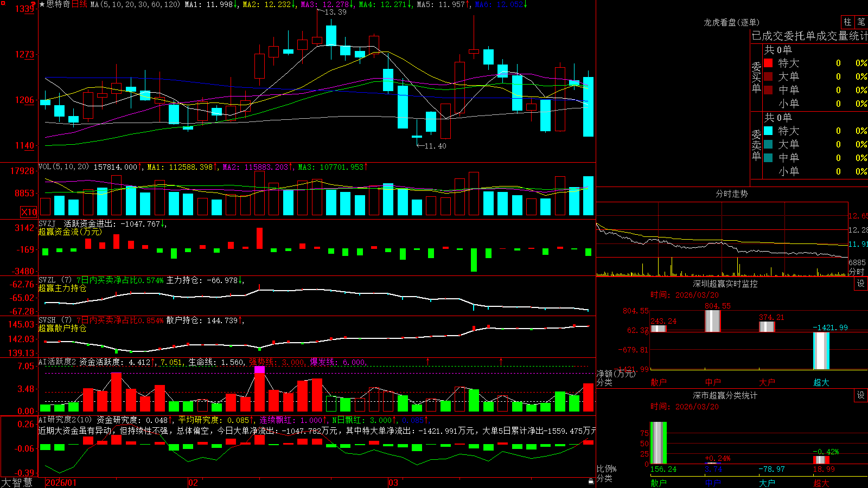This screenshot has width=868, height=488.
Task: Select the 03 month marker on timeline
Action: (393, 483)
